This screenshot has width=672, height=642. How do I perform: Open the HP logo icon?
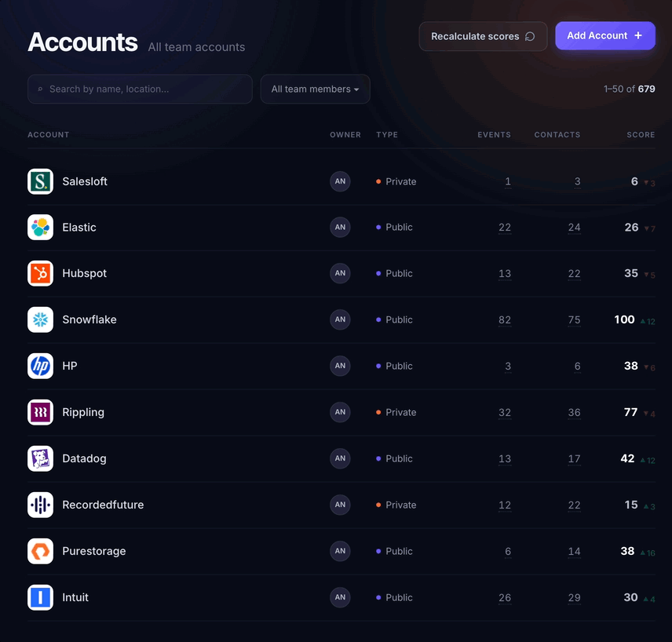click(x=40, y=366)
